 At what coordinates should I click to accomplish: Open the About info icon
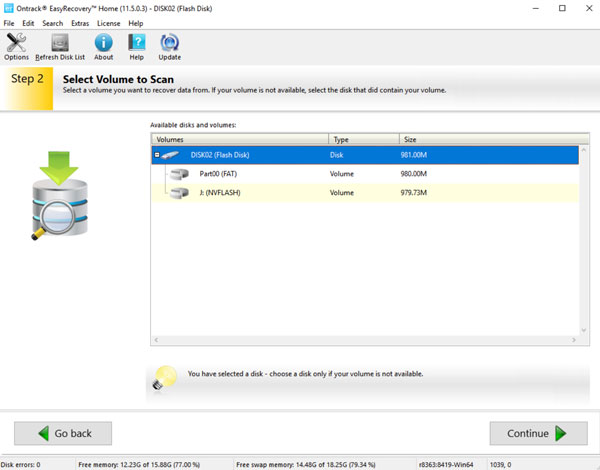[x=103, y=42]
